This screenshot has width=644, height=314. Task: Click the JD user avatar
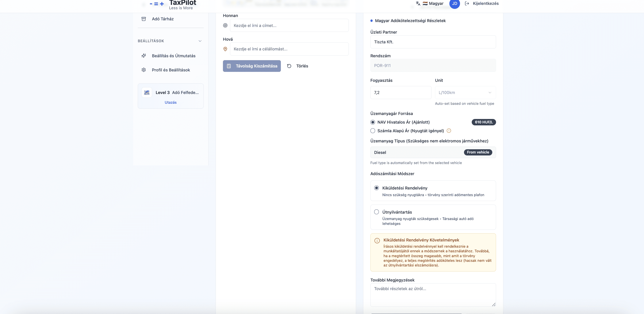click(454, 4)
